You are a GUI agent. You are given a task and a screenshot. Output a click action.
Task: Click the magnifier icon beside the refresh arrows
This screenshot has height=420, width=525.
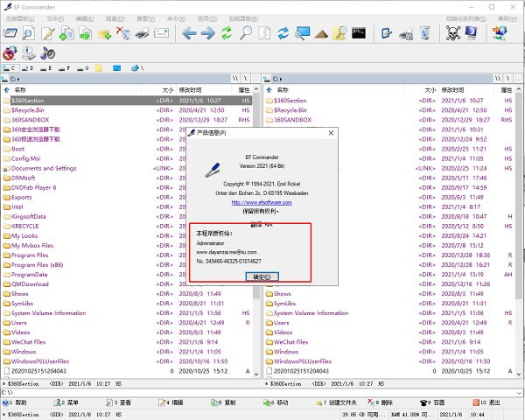pyautogui.click(x=247, y=34)
